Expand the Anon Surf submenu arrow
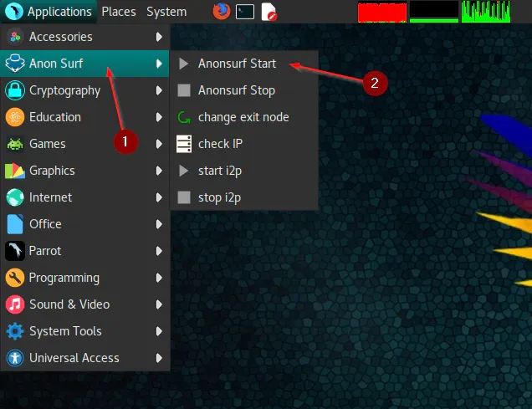 159,64
